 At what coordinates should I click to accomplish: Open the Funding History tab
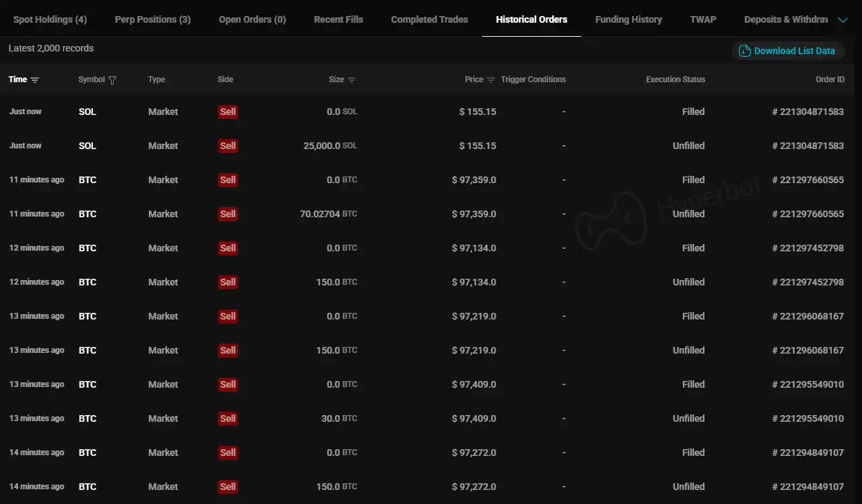click(629, 19)
